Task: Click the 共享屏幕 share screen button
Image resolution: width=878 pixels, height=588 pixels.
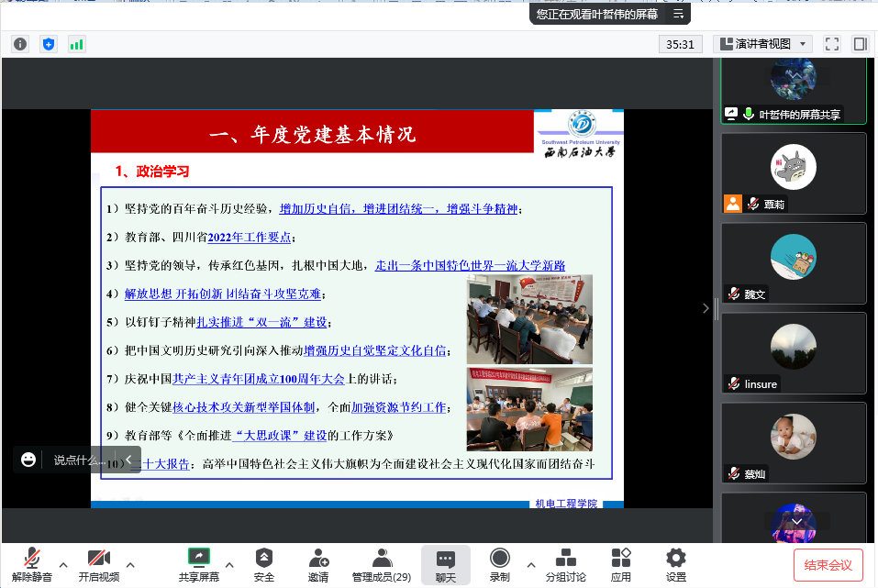Action: point(199,564)
